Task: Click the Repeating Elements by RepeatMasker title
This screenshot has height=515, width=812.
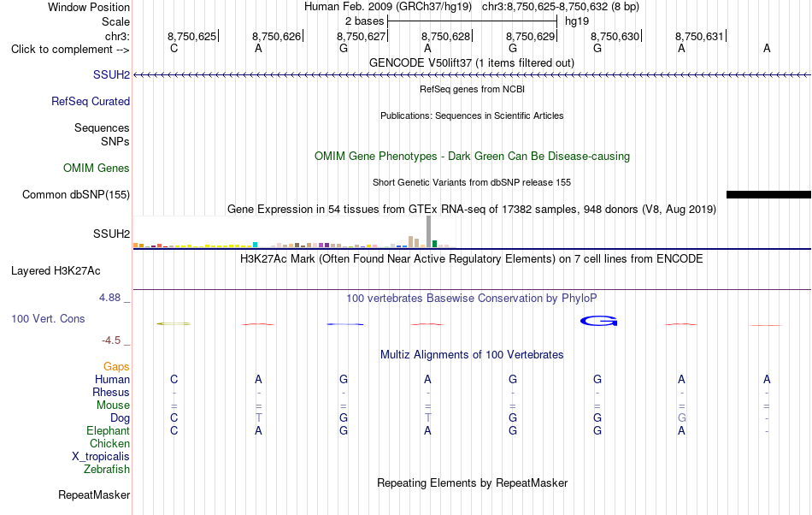Action: click(x=472, y=482)
